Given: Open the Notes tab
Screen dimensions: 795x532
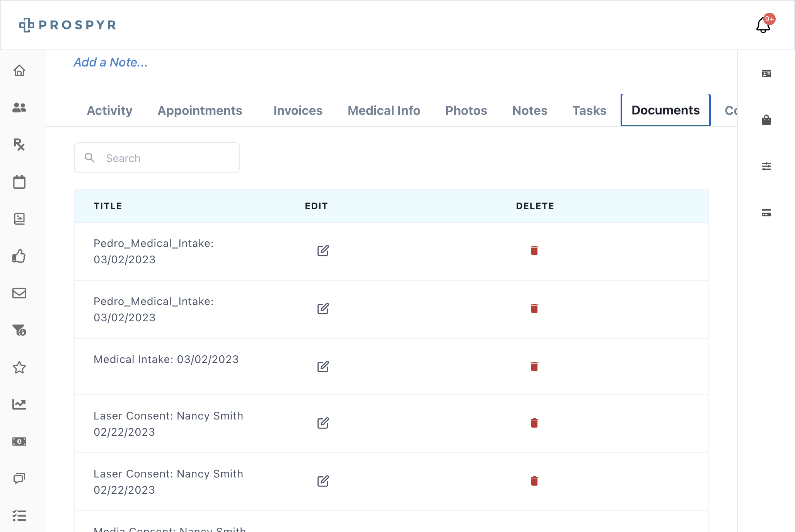Looking at the screenshot, I should coord(530,111).
